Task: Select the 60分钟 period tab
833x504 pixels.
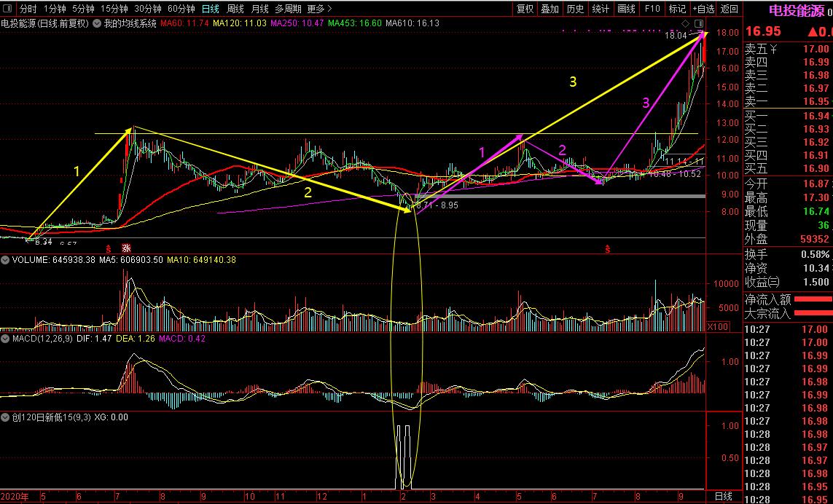Action: [181, 9]
